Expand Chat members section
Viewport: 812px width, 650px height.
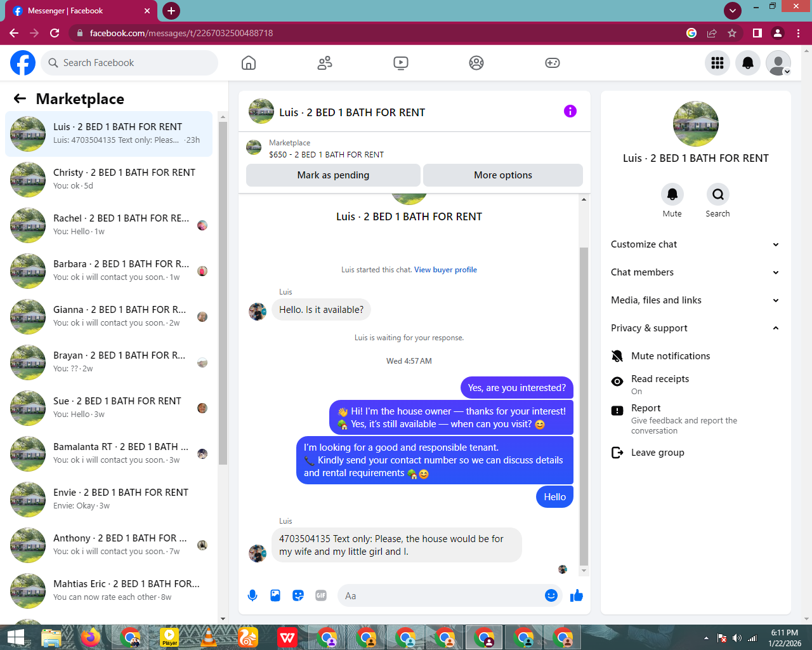pos(696,272)
